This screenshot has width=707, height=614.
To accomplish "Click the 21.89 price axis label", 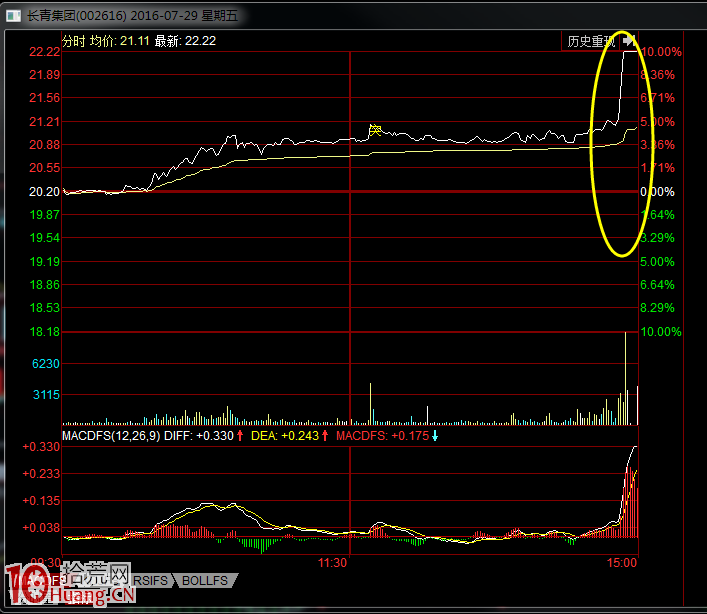I will coord(45,75).
